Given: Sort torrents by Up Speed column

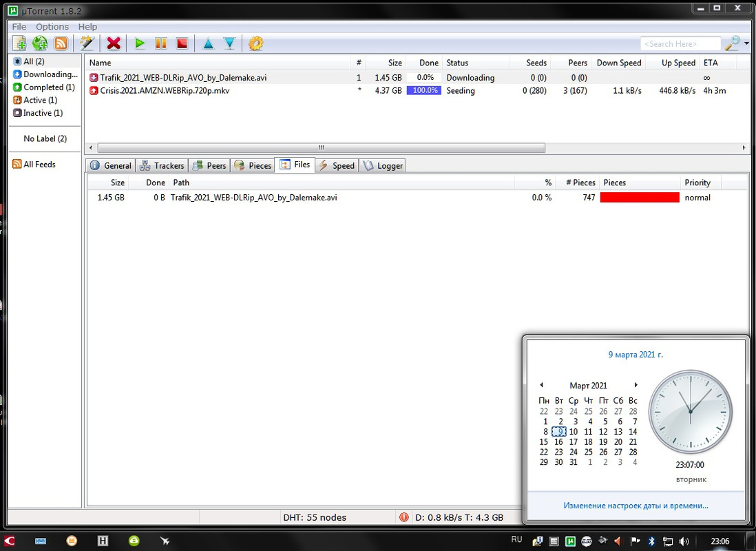Looking at the screenshot, I should click(x=673, y=63).
